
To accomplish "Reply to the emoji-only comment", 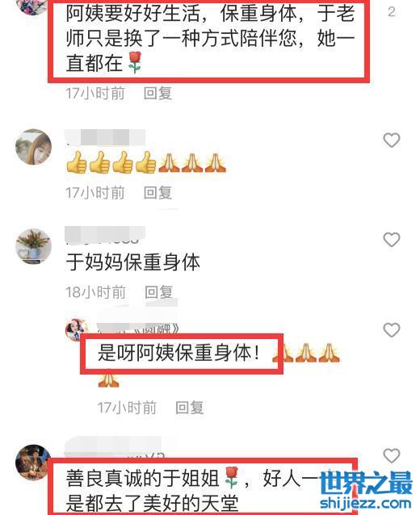I will click(157, 192).
